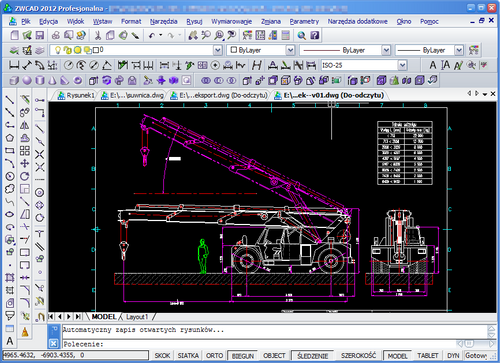Image resolution: width=500 pixels, height=363 pixels.
Task: Open the Edycja menu
Action: 48,21
